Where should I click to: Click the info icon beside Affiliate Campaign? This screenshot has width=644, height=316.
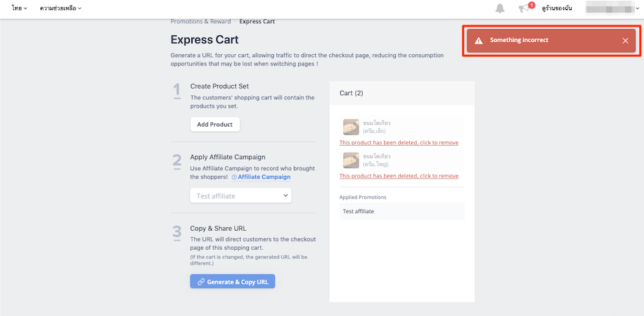pyautogui.click(x=234, y=177)
